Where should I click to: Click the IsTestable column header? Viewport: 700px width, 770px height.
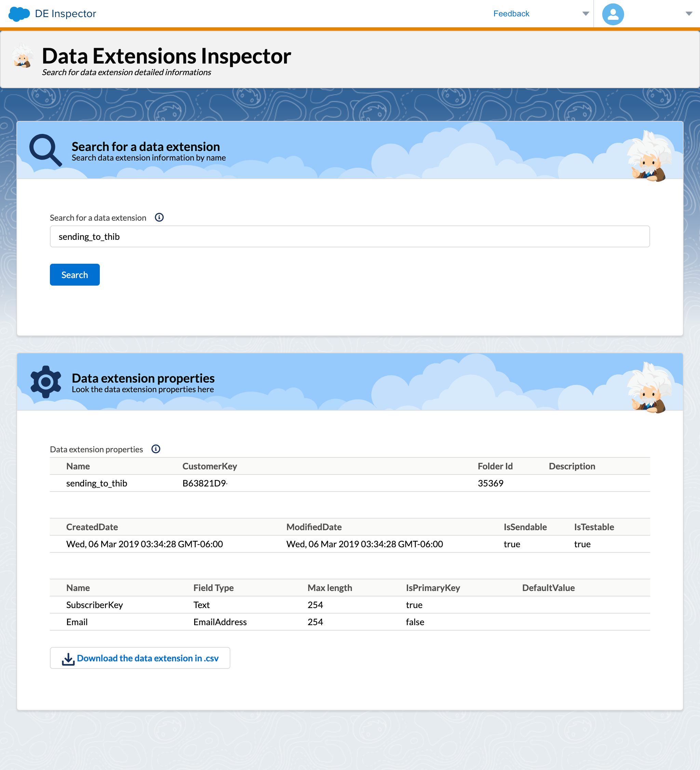[x=594, y=527]
